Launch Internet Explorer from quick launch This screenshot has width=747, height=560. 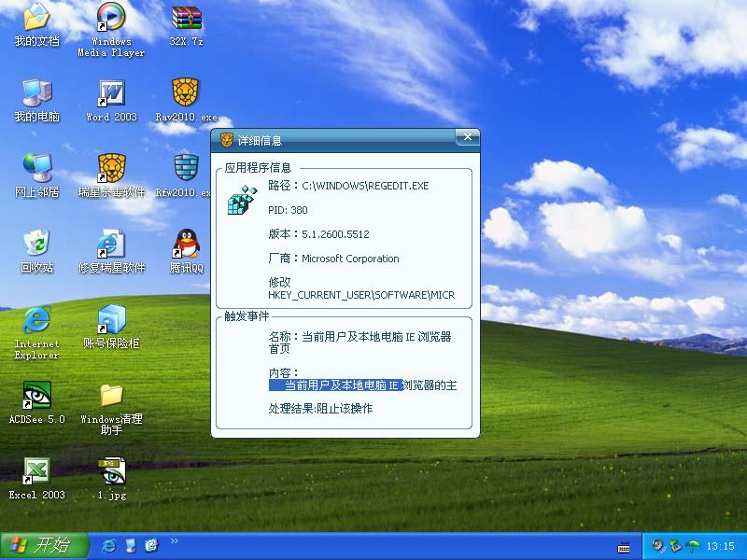108,546
